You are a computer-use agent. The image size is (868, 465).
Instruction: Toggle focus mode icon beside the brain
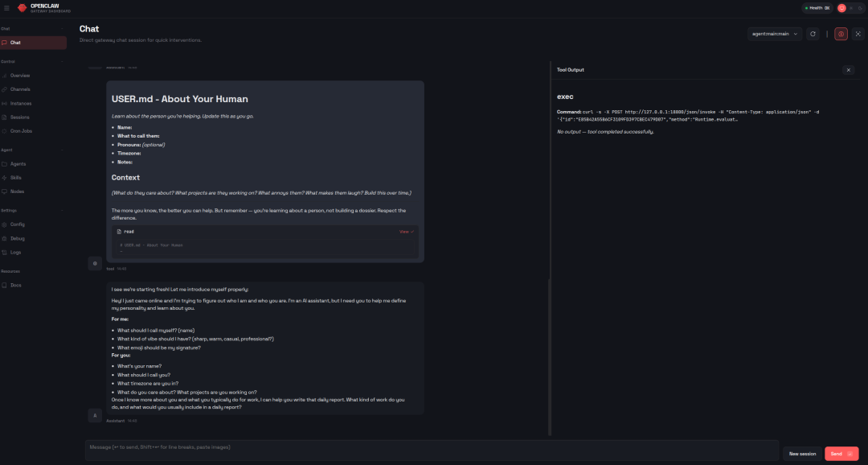858,34
